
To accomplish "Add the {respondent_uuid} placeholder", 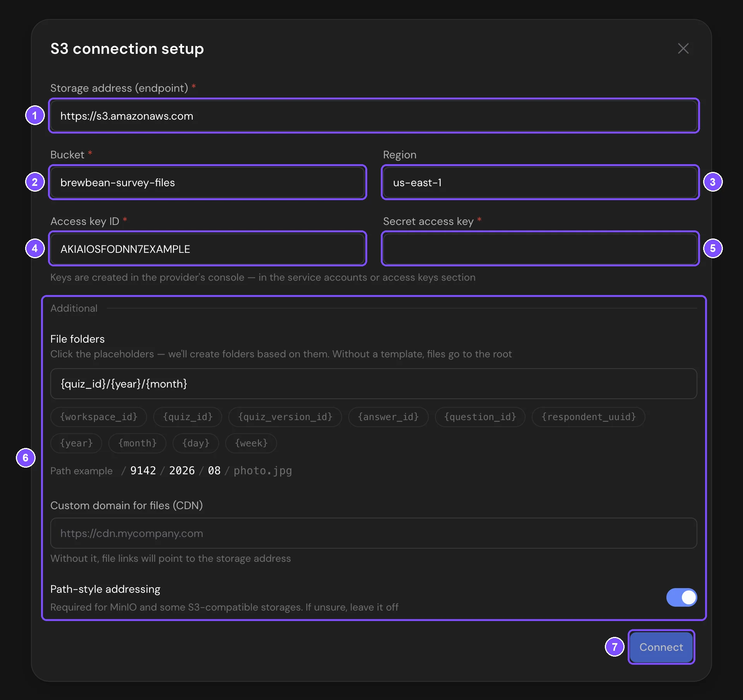I will click(x=589, y=417).
